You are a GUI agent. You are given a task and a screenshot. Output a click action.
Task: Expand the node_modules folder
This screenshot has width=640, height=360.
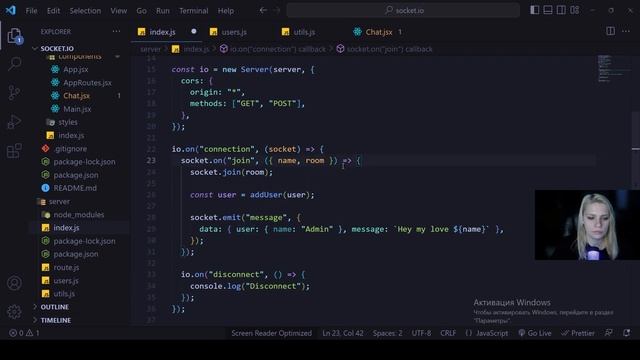click(x=79, y=215)
